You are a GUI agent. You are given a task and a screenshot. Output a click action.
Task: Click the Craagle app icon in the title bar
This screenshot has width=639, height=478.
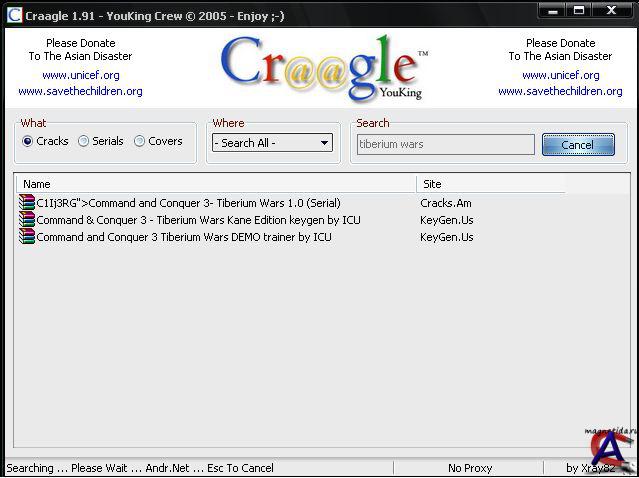point(14,13)
